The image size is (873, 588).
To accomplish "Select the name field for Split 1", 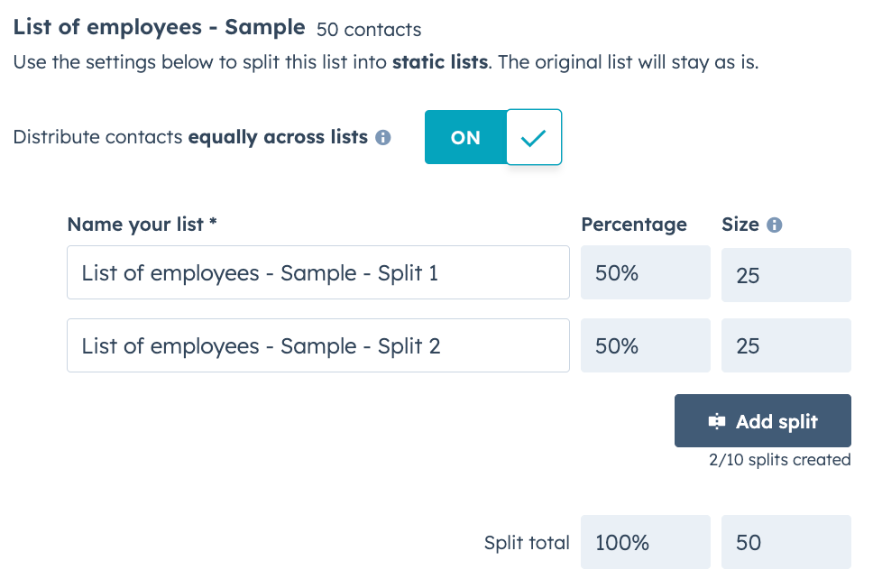I will click(x=317, y=272).
